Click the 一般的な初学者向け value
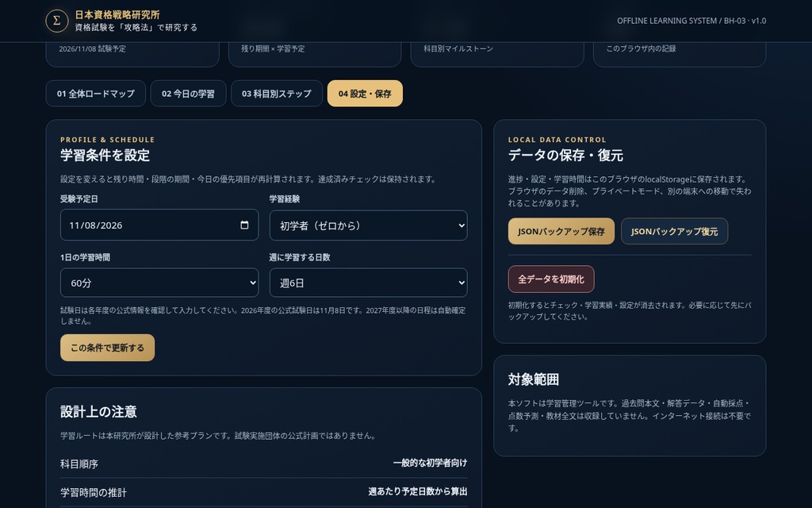The image size is (812, 508). pos(430,463)
